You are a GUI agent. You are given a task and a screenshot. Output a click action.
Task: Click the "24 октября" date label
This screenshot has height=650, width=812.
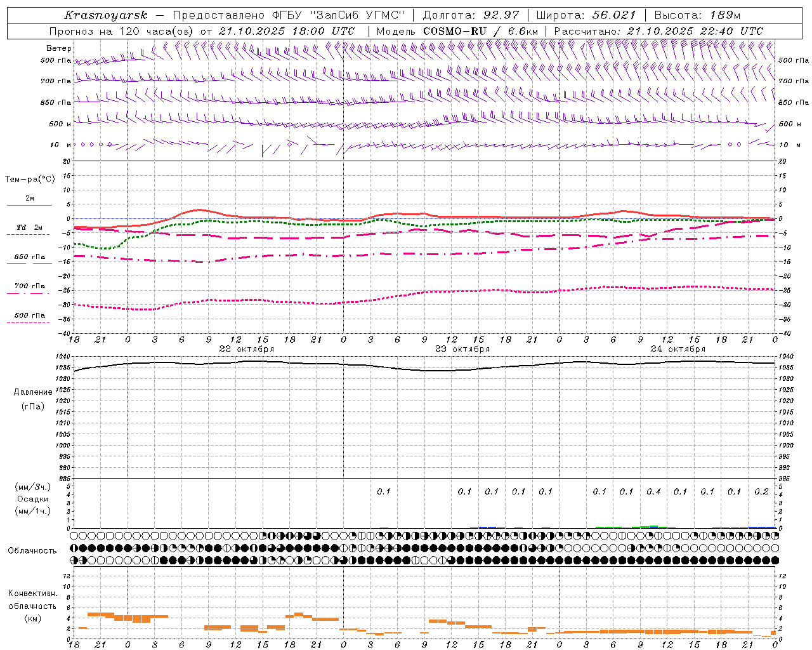(678, 348)
